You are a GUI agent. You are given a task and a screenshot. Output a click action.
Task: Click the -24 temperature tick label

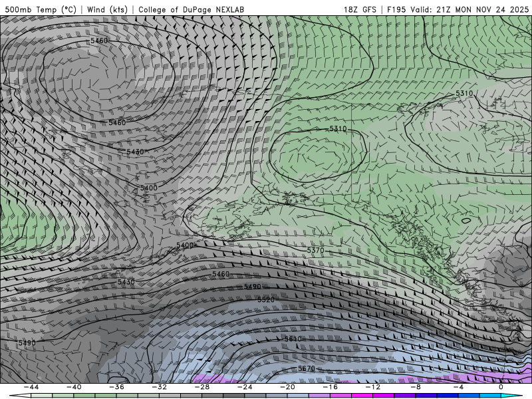tap(245, 387)
